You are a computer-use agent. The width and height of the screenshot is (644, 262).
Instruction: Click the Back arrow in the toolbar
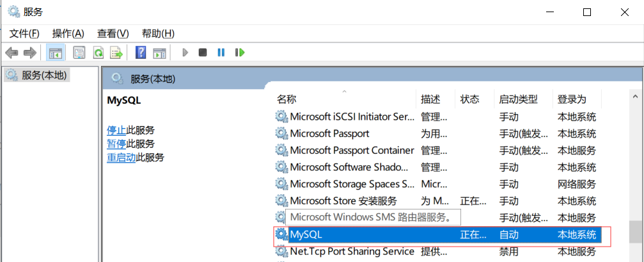pyautogui.click(x=12, y=53)
